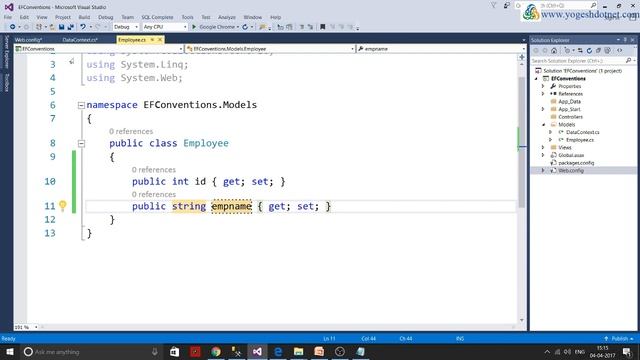Screen dimensions: 640x360
Task: Click Collapse All icon in Solution Explorer
Action: point(598,51)
